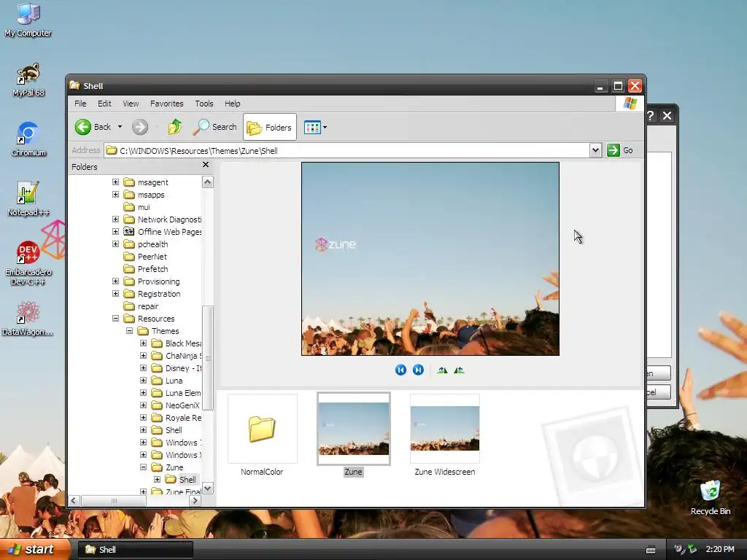747x560 pixels.
Task: Open the View menu
Action: click(x=131, y=104)
